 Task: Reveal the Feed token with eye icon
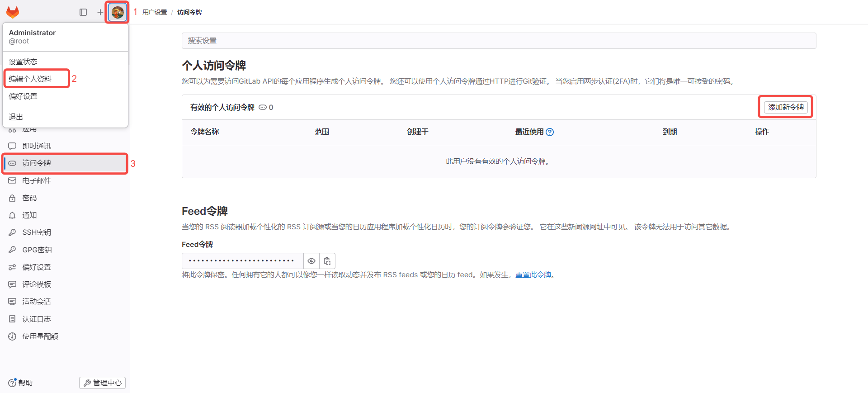(x=311, y=261)
